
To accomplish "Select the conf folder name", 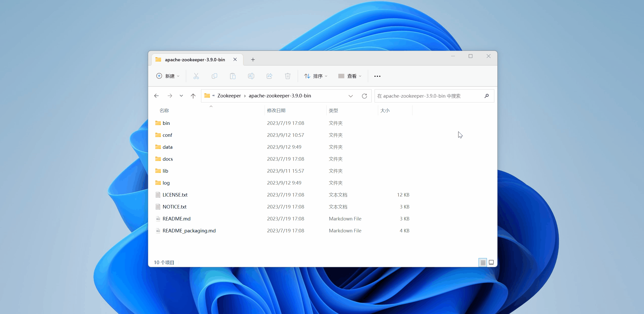I will (167, 135).
